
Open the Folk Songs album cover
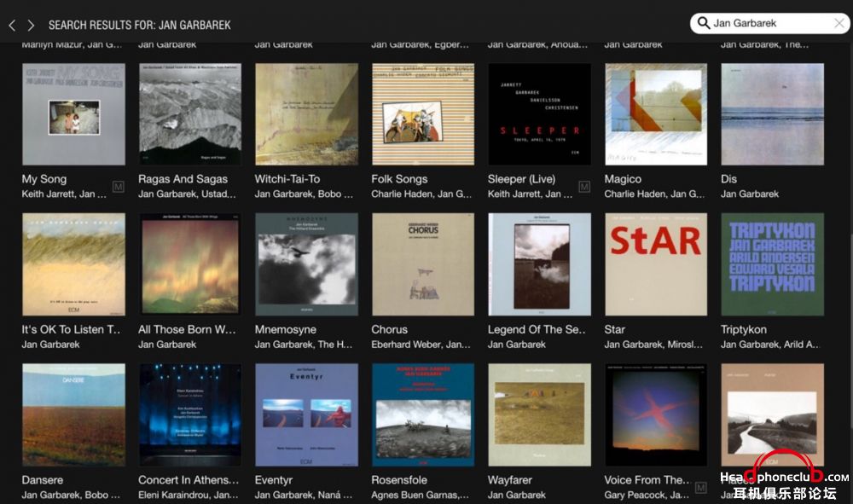click(423, 114)
